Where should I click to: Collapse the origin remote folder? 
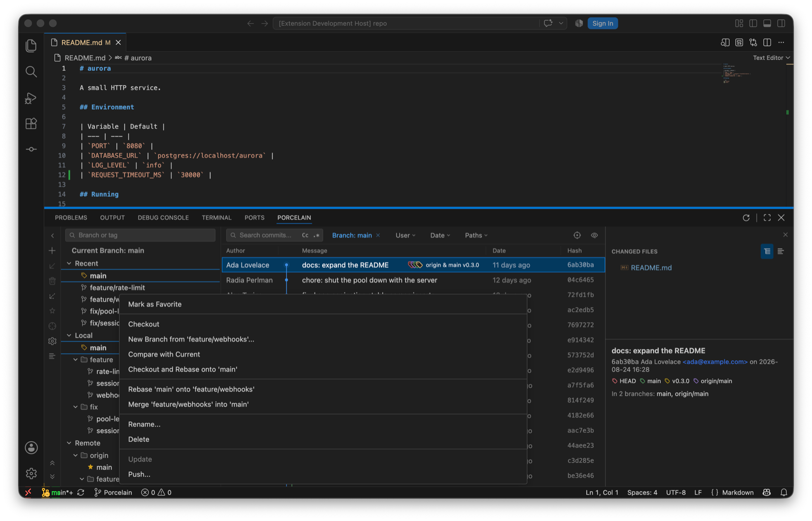tap(76, 456)
